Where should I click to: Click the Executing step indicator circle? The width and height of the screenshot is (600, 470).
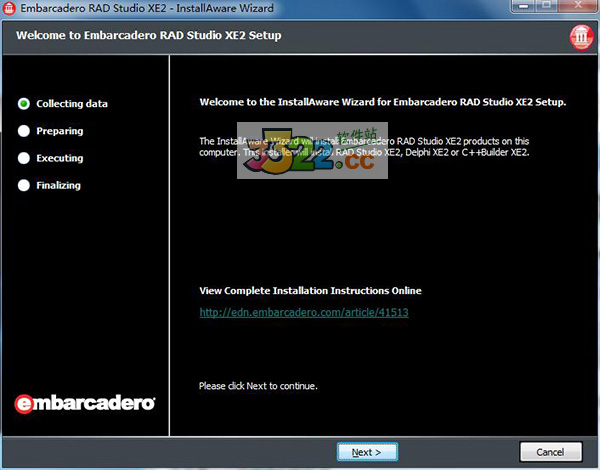tap(24, 158)
